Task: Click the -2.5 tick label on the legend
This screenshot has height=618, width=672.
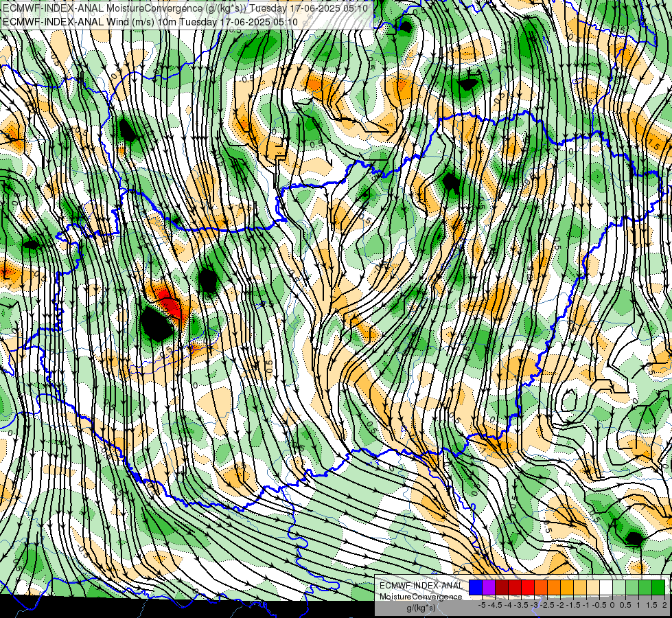Action: pos(547,605)
